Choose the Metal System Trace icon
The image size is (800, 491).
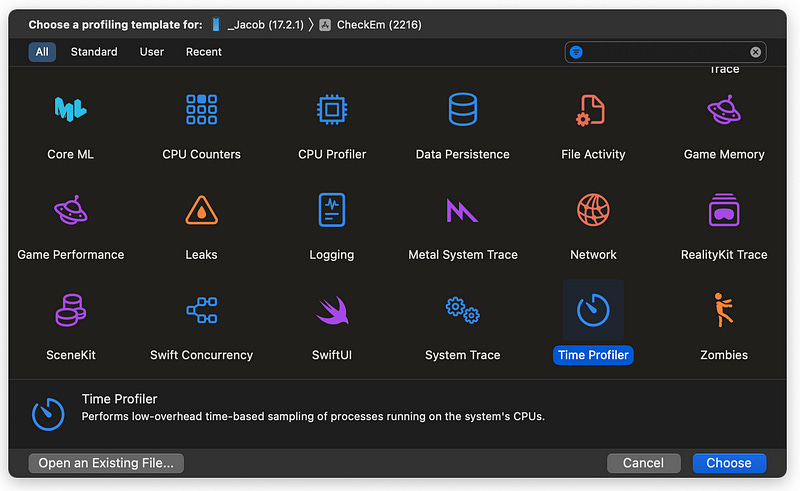(x=462, y=210)
